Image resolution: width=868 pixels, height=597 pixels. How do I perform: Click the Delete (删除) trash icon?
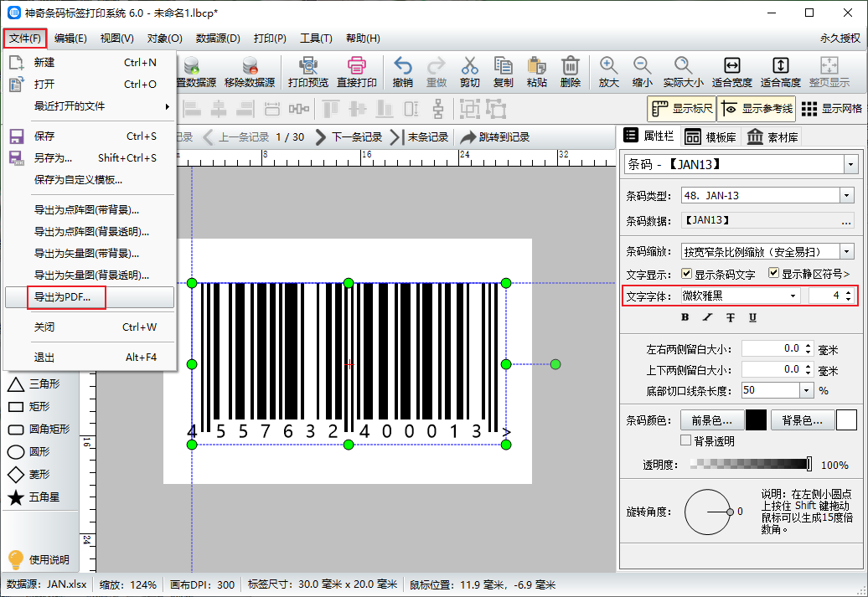(571, 66)
